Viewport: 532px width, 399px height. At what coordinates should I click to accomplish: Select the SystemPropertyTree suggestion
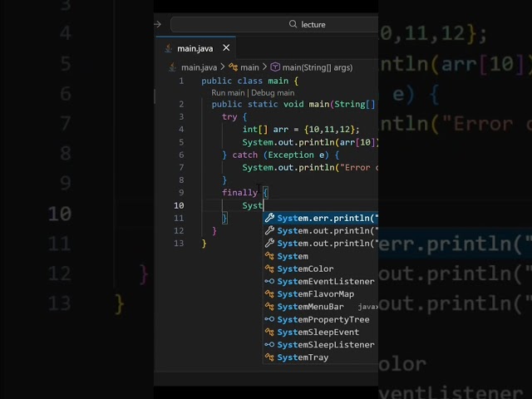click(321, 319)
